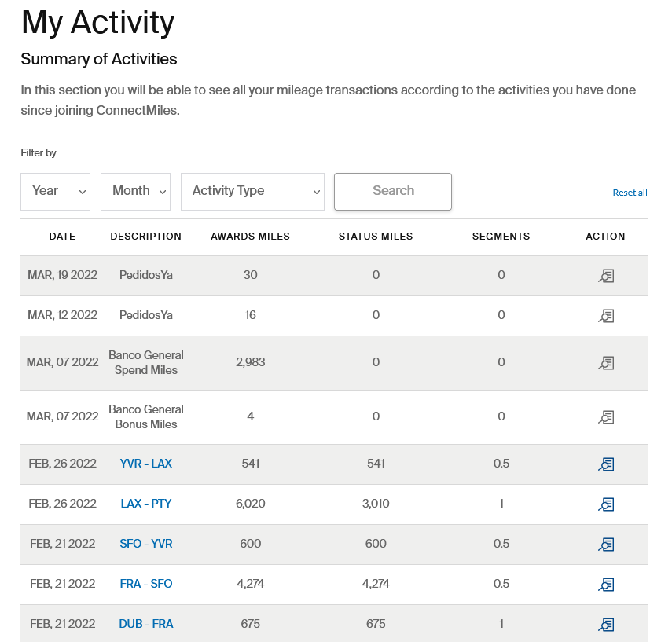The height and width of the screenshot is (642, 672).
Task: Open the detail icon for the YVR-LAX flight
Action: point(605,464)
